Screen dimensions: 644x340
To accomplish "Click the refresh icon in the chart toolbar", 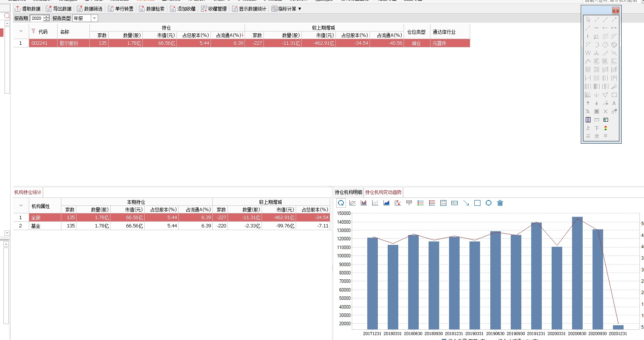I will click(x=341, y=203).
